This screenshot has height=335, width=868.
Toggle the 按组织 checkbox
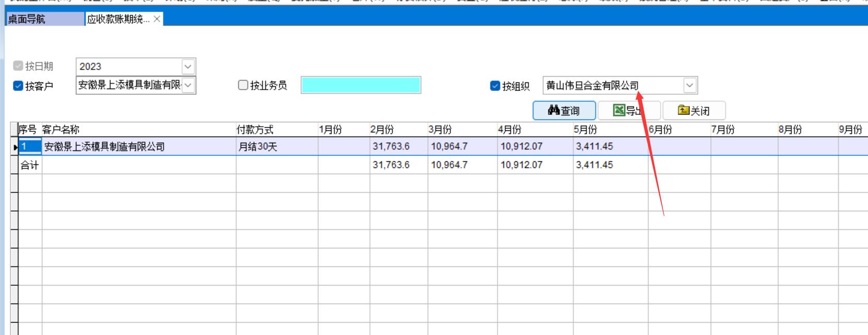495,86
